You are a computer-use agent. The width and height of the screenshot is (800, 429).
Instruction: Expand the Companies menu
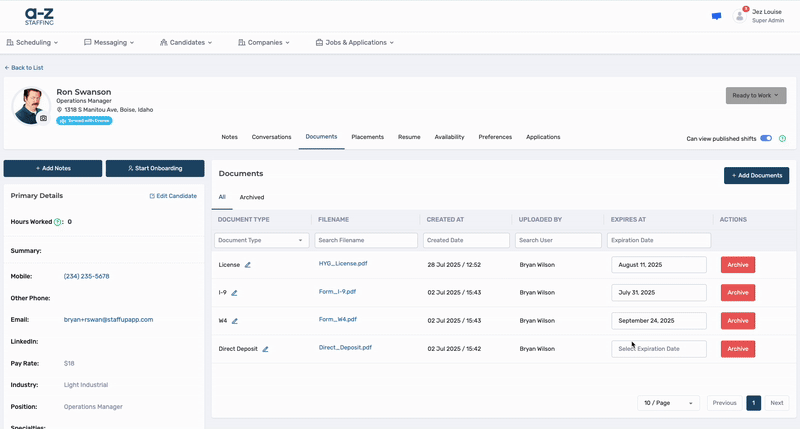pyautogui.click(x=264, y=42)
